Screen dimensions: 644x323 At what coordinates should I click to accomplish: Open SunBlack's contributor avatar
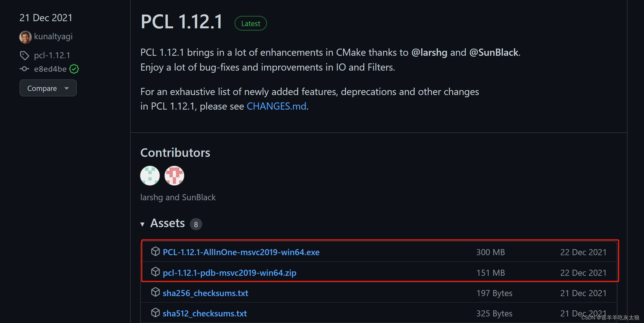click(174, 176)
